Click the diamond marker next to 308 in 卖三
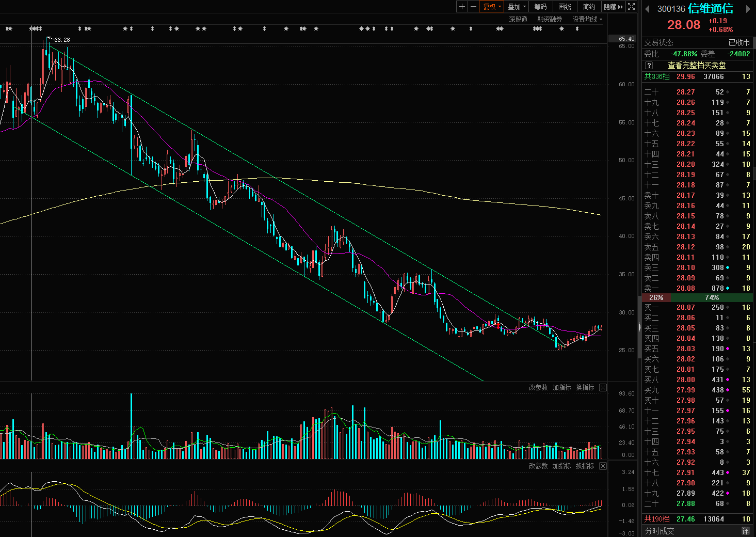756x537 pixels. pyautogui.click(x=728, y=267)
